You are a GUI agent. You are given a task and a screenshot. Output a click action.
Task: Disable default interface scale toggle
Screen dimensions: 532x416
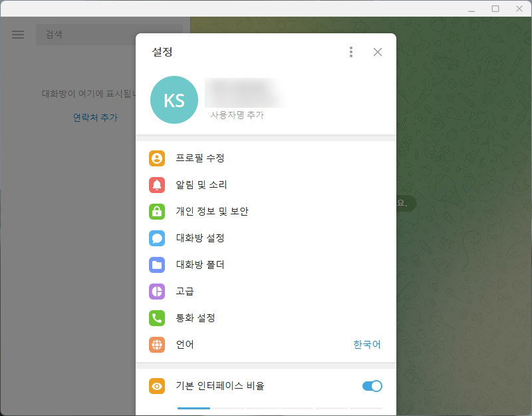372,385
